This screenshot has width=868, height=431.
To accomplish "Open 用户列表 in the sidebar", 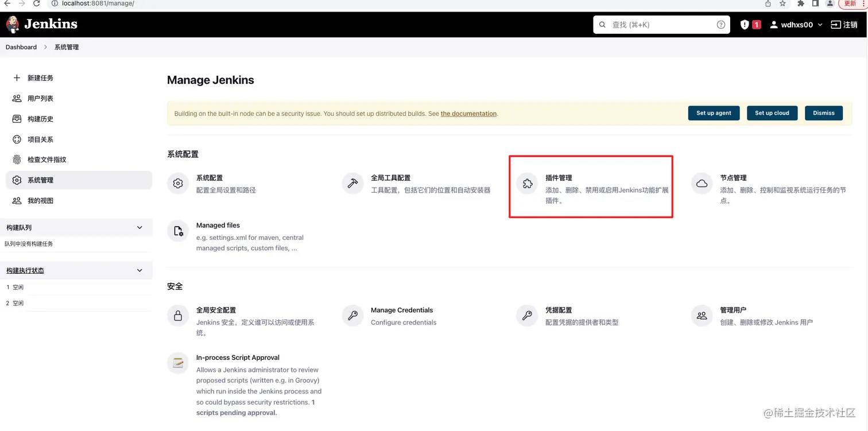I will click(x=79, y=98).
